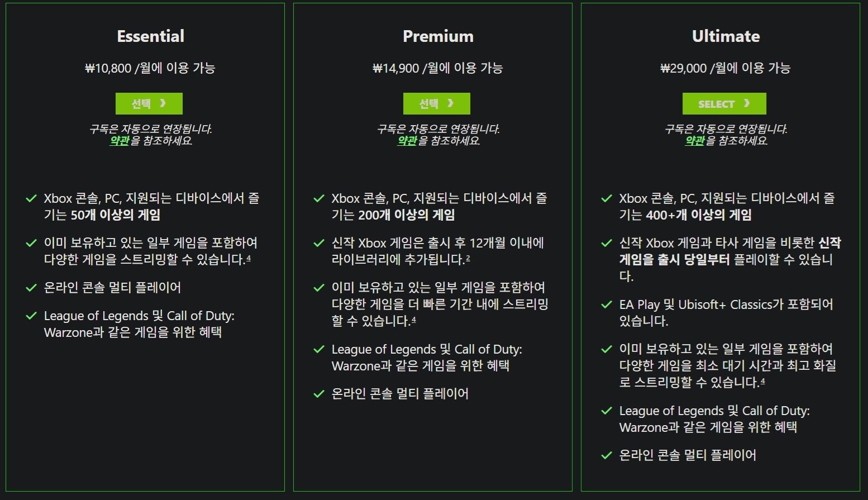868x500 pixels.
Task: Click the Essential plan 선택 button
Action: point(149,104)
